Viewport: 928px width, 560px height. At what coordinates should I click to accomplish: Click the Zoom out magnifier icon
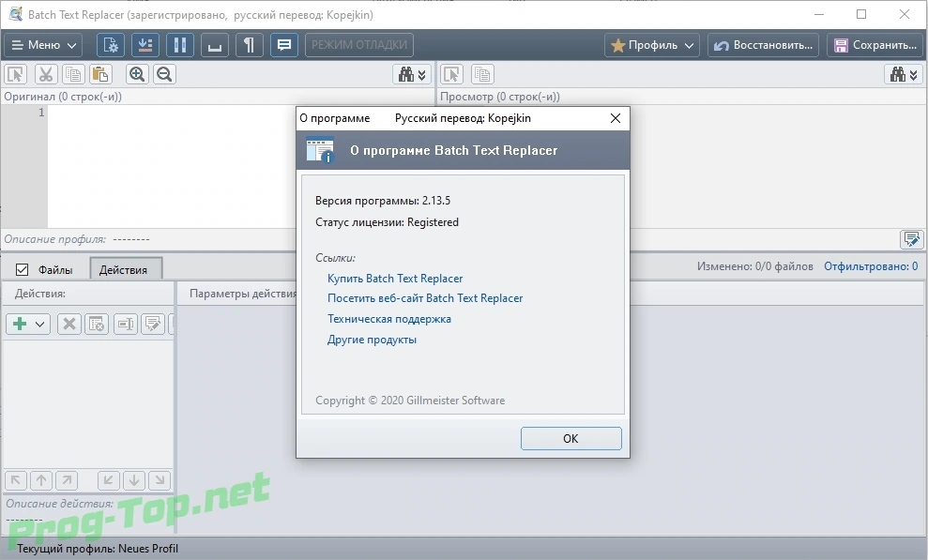(164, 74)
